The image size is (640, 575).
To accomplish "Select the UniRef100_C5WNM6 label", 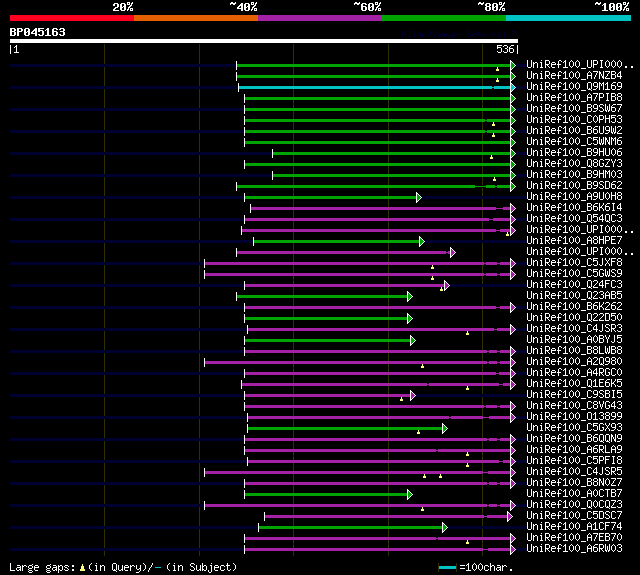I will pos(574,142).
